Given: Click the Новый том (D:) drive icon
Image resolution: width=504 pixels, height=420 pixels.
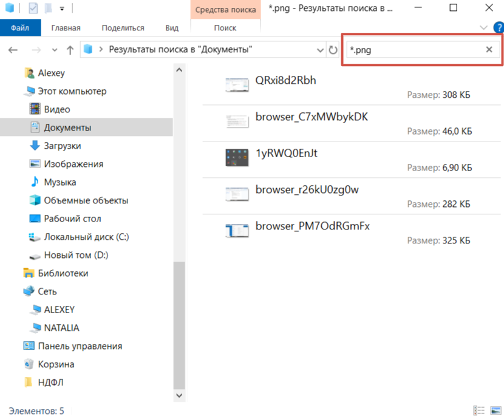Looking at the screenshot, I should click(35, 256).
